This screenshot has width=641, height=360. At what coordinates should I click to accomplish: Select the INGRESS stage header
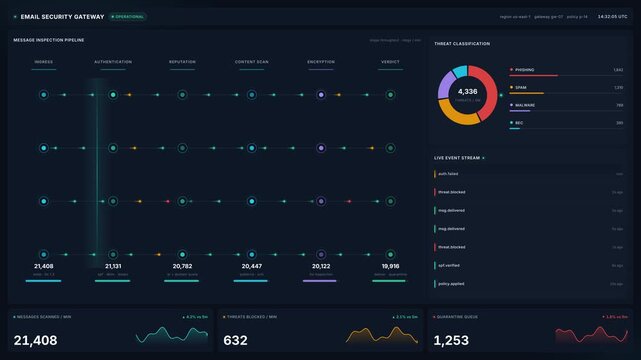coord(44,62)
